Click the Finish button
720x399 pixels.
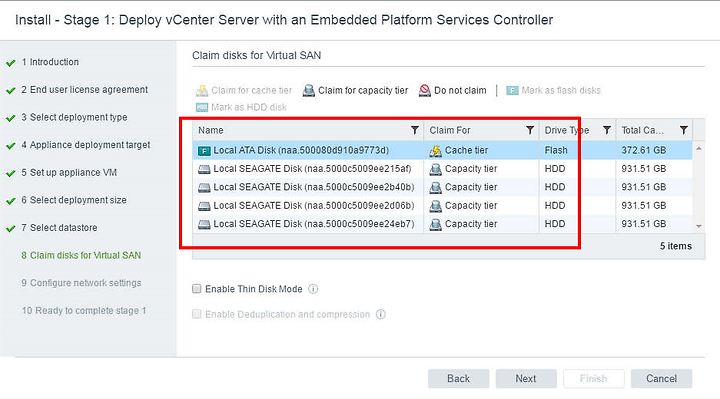[593, 378]
